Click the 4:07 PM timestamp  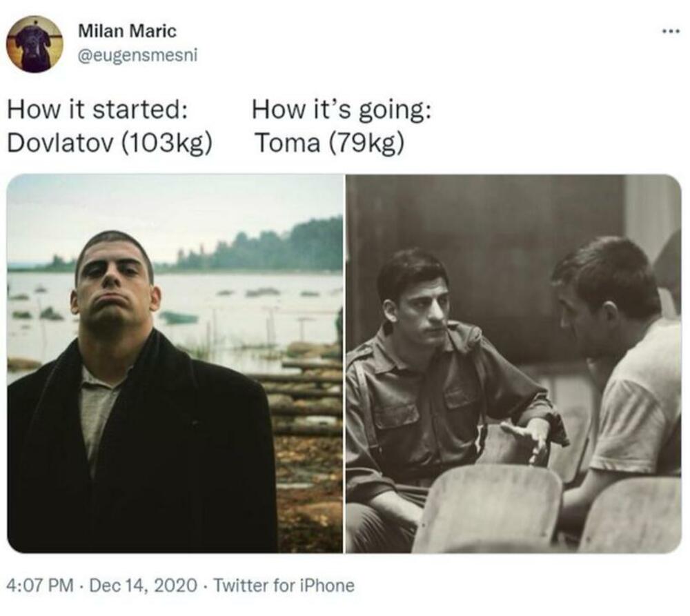tap(39, 586)
